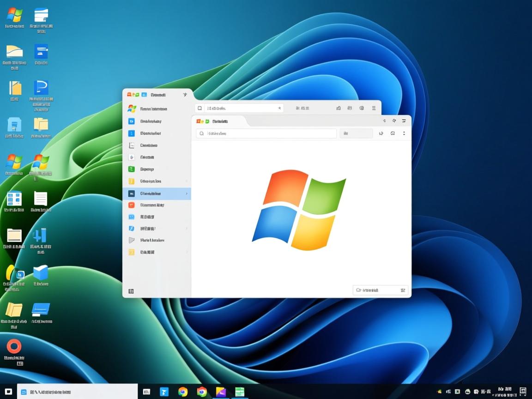
Task: Click the white square Start button in taskbar
Action: 8,392
